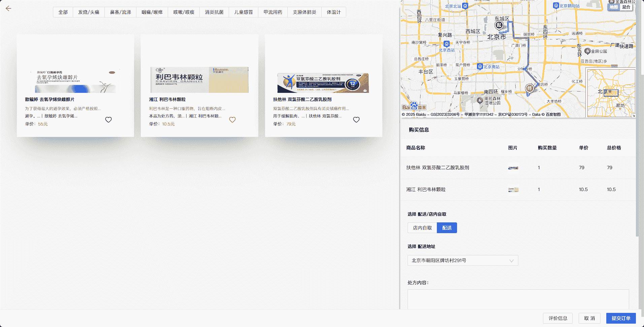Click the 提交订单 submit button
Image resolution: width=644 pixels, height=327 pixels.
[621, 318]
